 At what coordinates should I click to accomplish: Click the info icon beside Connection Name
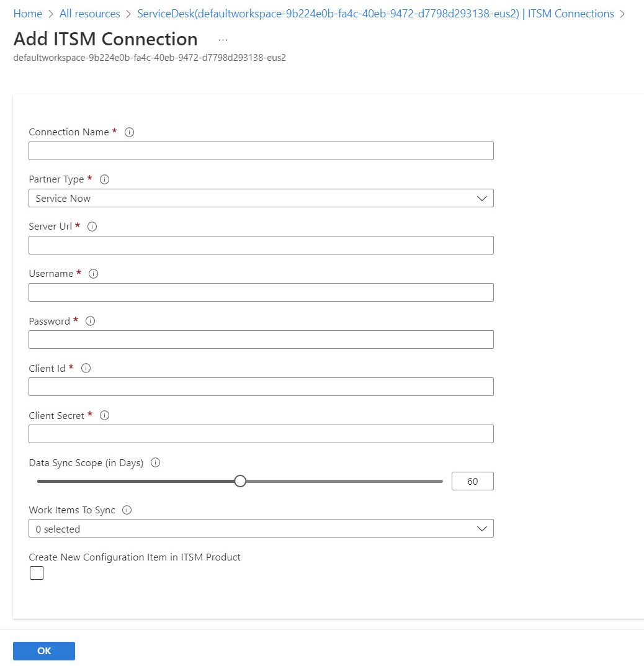(x=130, y=132)
